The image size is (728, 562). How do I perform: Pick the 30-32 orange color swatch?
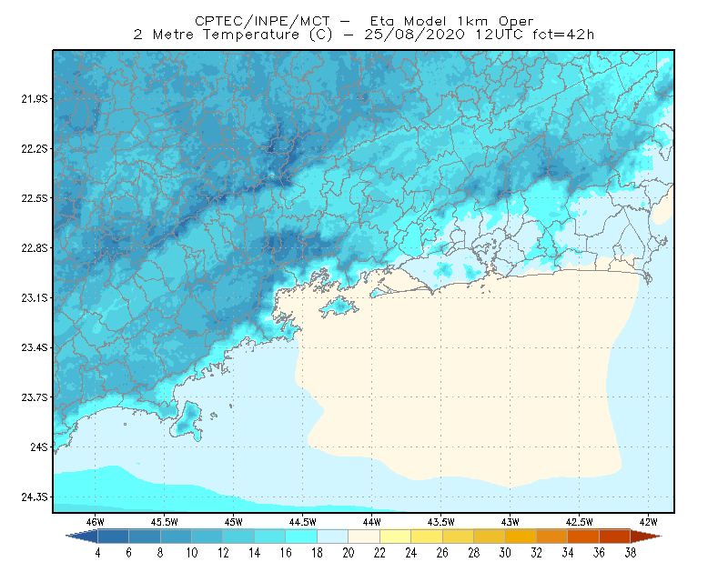521,537
